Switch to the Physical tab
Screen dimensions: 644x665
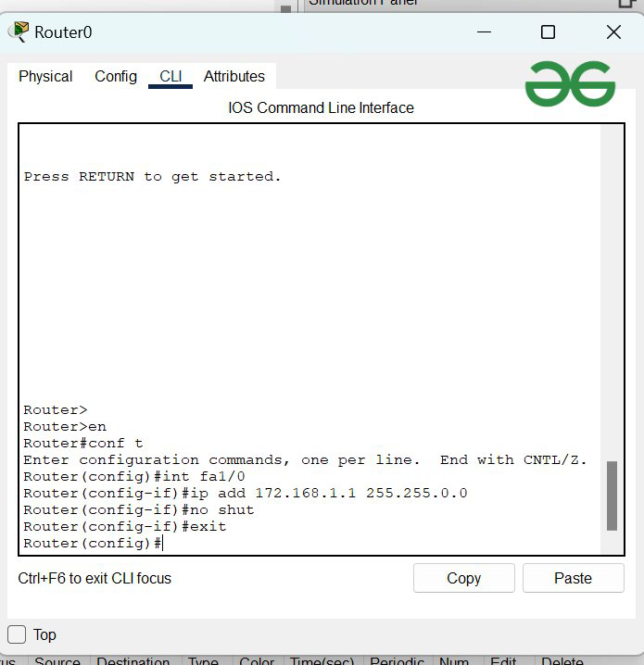pos(45,77)
